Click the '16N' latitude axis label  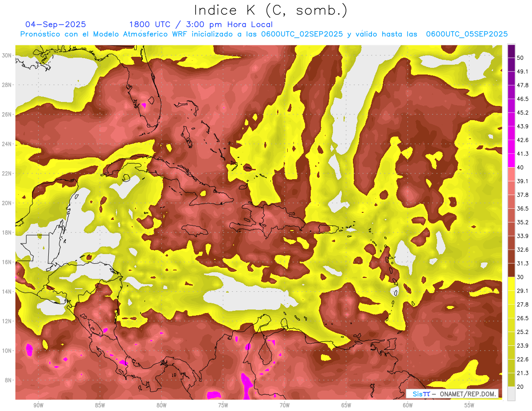pyautogui.click(x=7, y=262)
